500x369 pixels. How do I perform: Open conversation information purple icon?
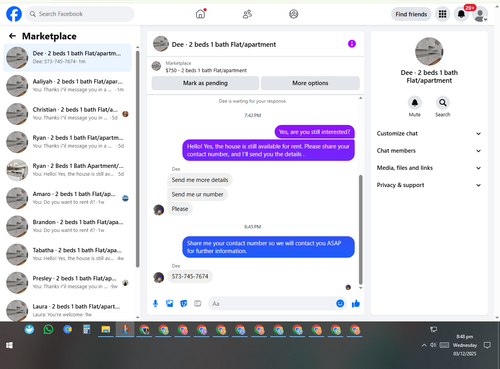tap(352, 44)
